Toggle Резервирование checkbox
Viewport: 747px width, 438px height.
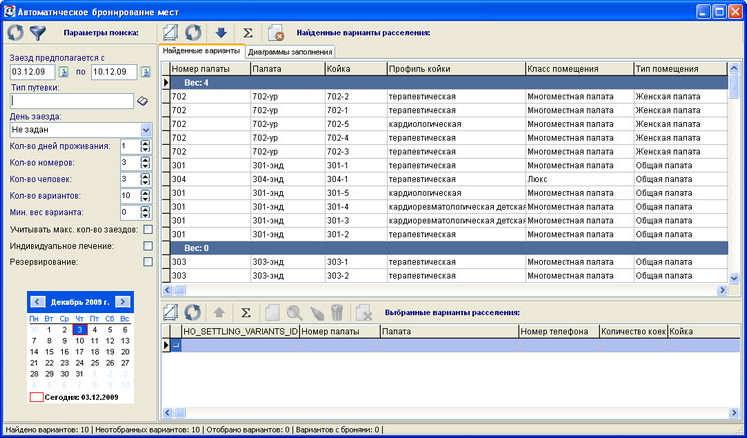point(148,262)
